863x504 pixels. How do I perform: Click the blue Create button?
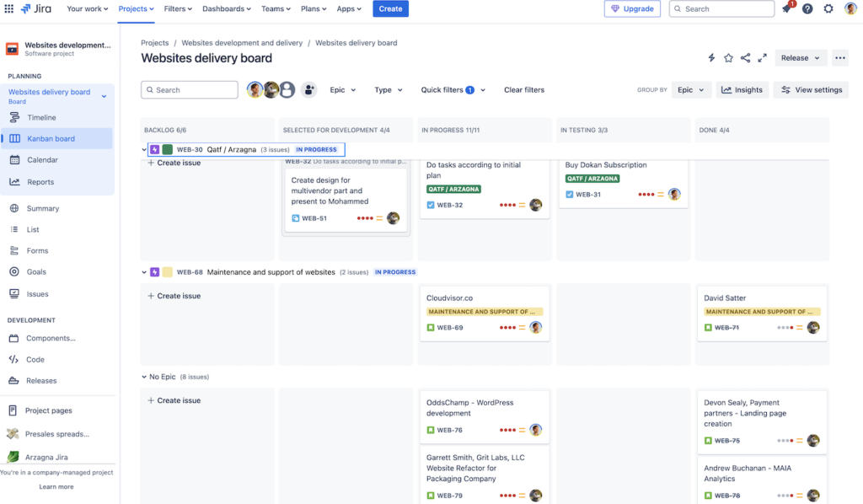click(x=390, y=8)
